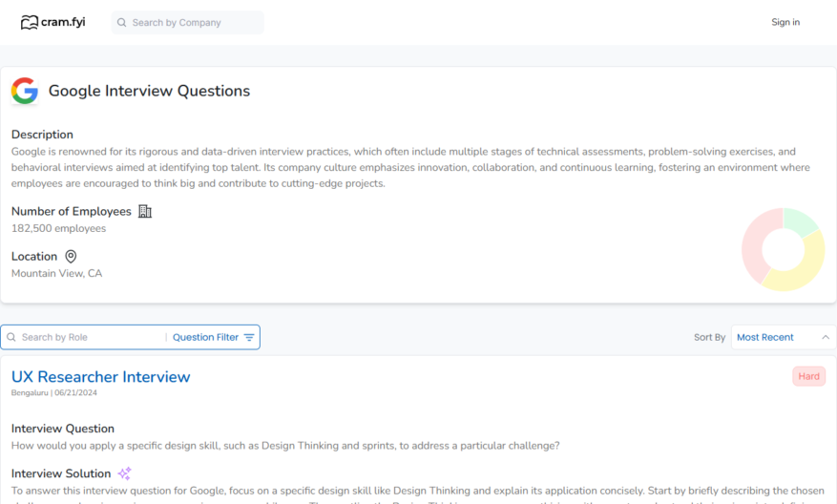Click the magnifier icon in role search

11,337
